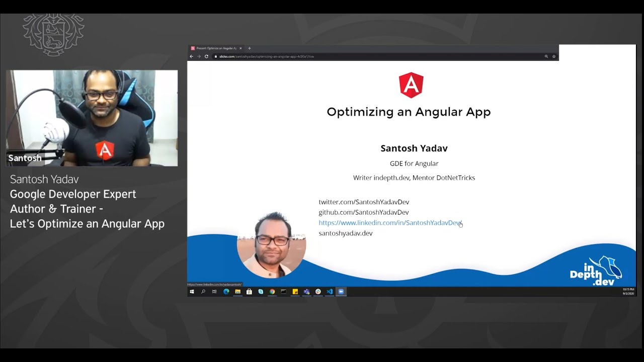Open Skype from the taskbar
Image resolution: width=644 pixels, height=362 pixels.
(x=261, y=292)
